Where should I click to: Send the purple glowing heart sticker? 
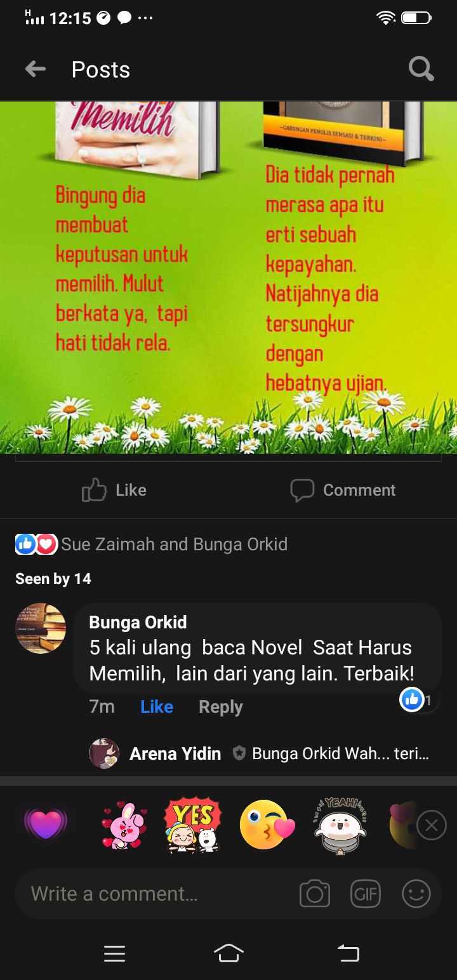(45, 824)
